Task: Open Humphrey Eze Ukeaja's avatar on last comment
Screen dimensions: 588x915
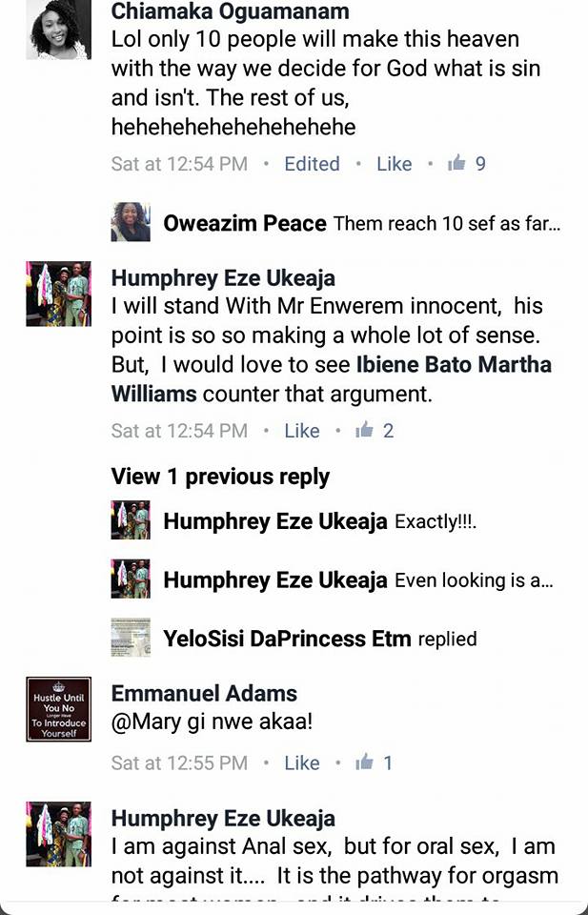Action: click(x=58, y=834)
